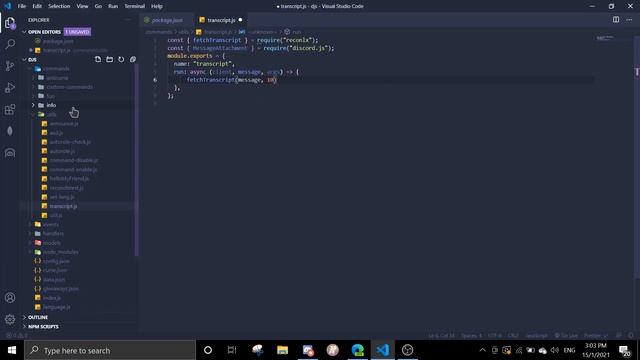The image size is (640, 360).
Task: Click the Spaces: 4 indentation setting
Action: pos(471,336)
